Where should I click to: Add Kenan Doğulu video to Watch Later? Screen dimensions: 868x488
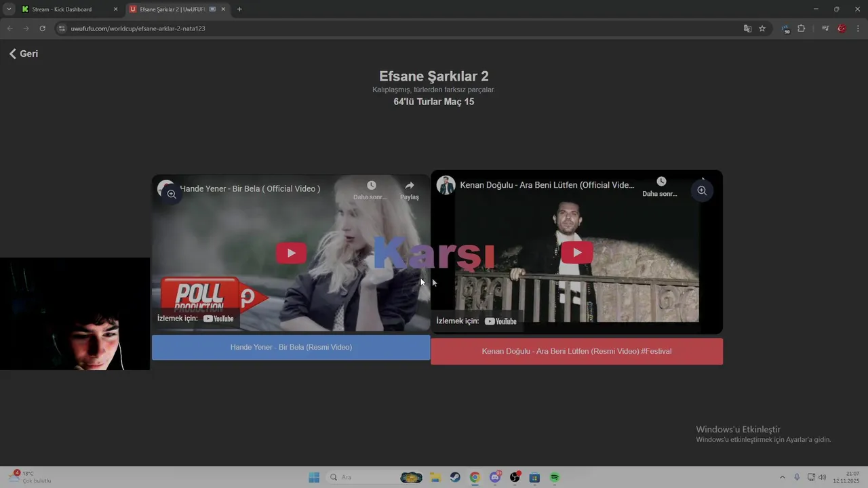pyautogui.click(x=660, y=186)
